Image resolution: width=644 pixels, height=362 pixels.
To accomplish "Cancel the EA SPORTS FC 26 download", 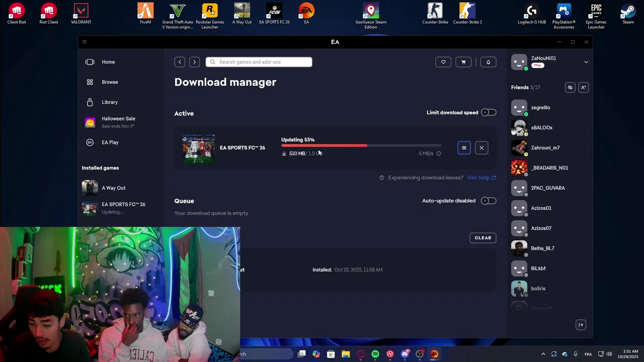I will tap(481, 148).
